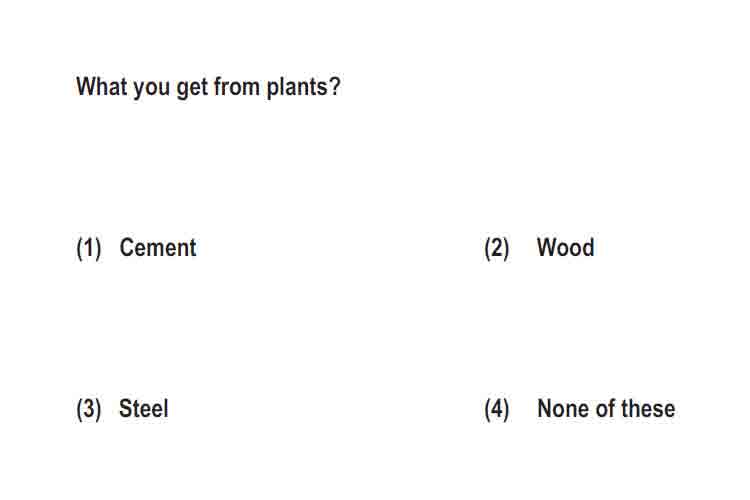
Task: Click option marker (3) beside Steel
Action: 89,410
